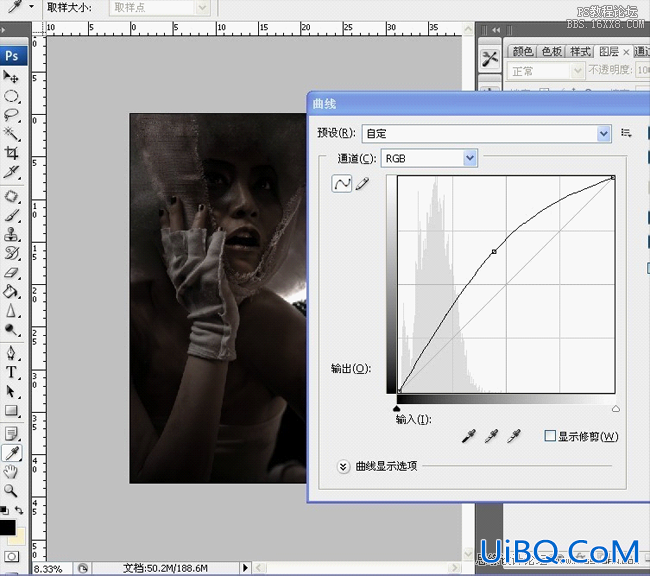Select the middle curve control point
Viewport: 650px width, 576px height.
tap(494, 251)
